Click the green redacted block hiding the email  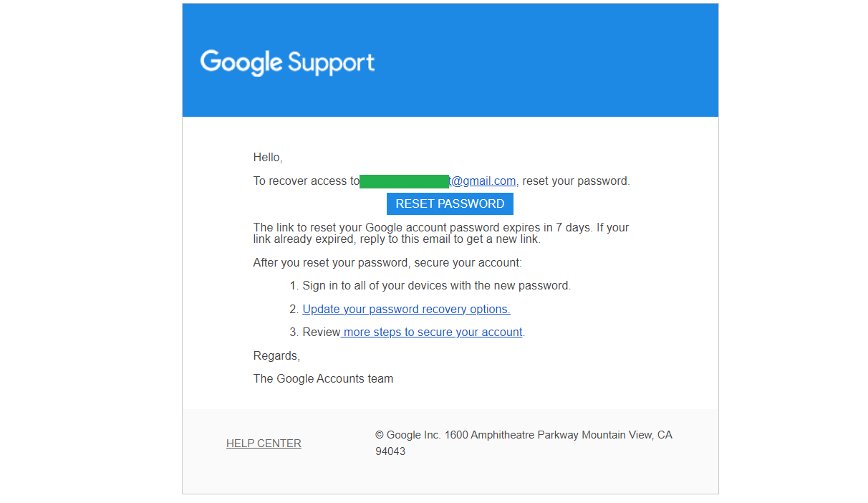[404, 181]
